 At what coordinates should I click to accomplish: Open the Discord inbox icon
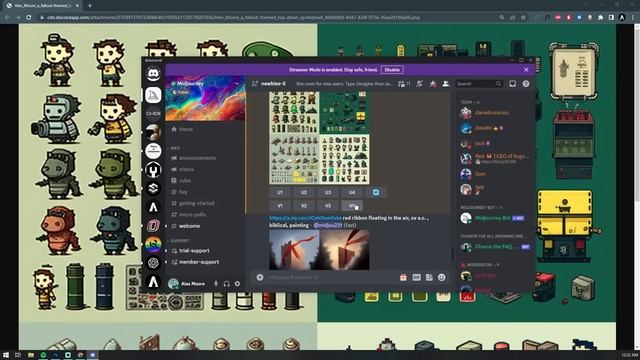click(512, 84)
